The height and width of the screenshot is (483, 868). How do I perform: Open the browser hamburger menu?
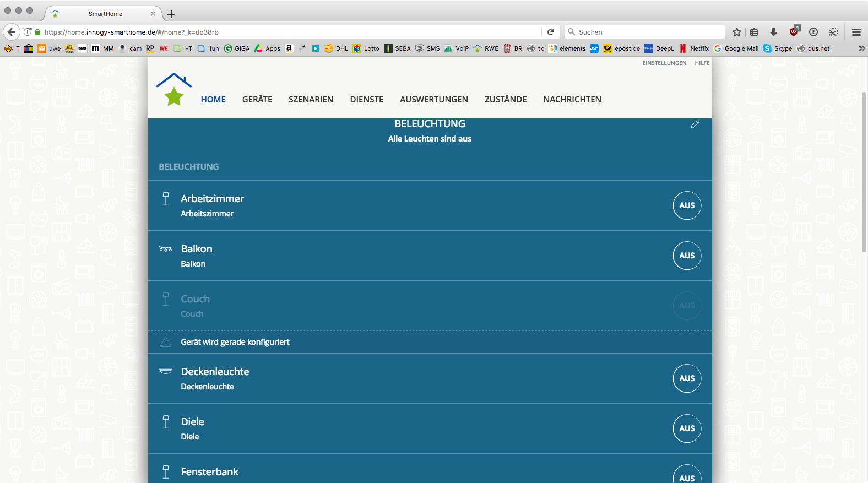click(x=856, y=32)
